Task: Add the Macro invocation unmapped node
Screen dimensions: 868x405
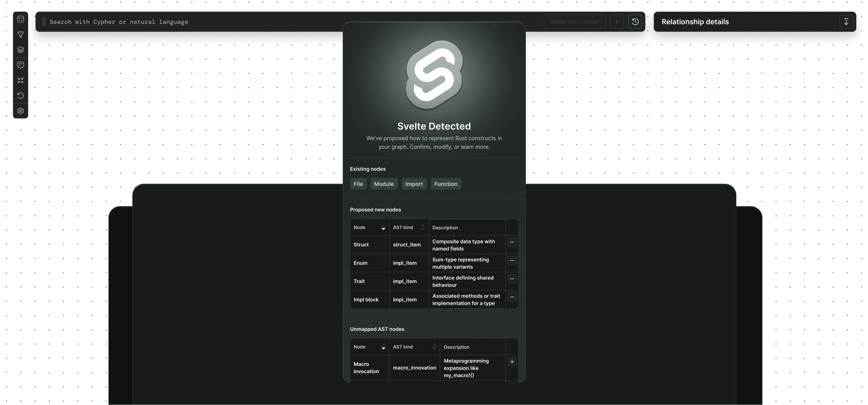Action: 512,362
